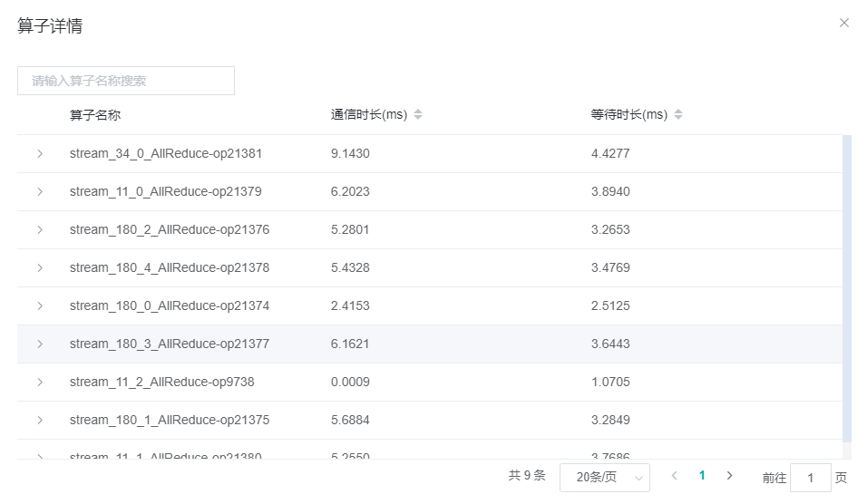Close the 算子详情 dialog
The image size is (867, 504).
pos(844,24)
